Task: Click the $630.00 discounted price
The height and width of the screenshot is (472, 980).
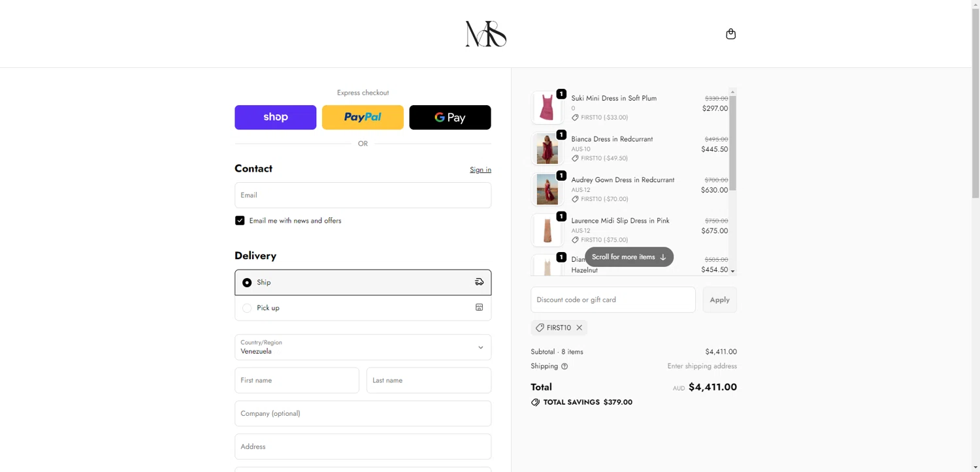Action: 714,190
